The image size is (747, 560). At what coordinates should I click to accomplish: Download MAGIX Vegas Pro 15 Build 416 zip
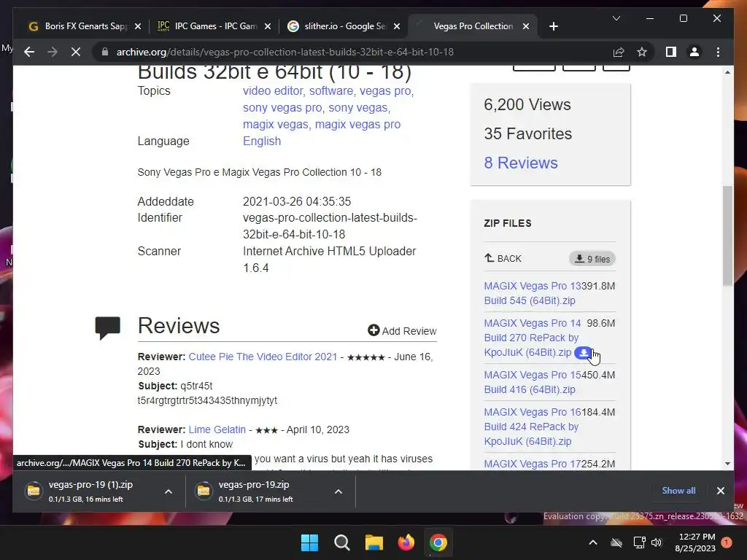532,382
